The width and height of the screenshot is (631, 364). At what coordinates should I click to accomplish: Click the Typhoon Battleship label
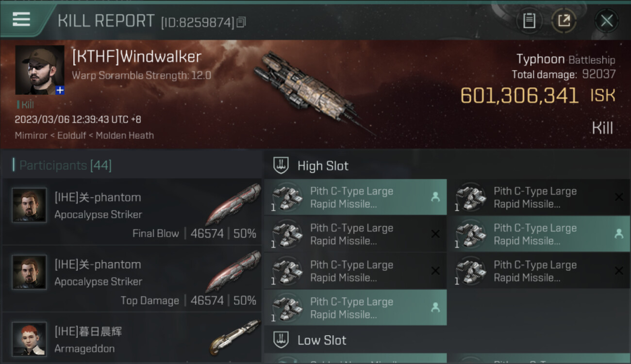coord(566,60)
